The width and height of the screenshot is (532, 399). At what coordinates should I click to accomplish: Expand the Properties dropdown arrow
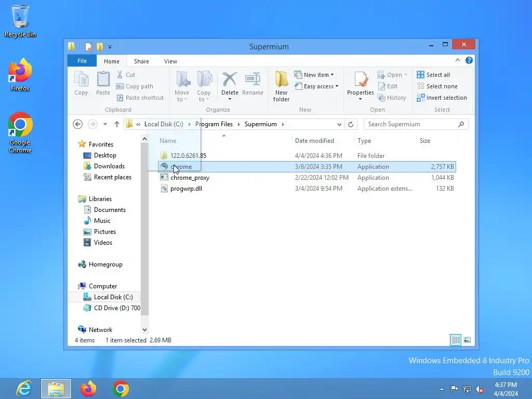pos(361,99)
